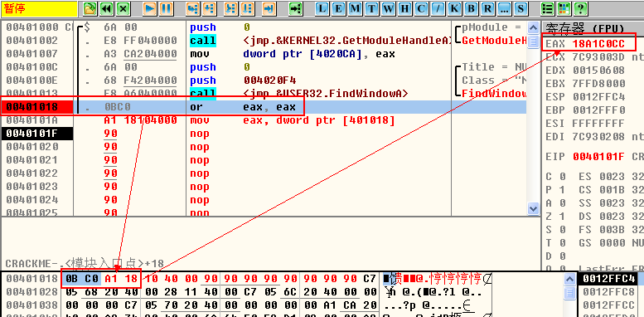Select the nop row at 00401024
Image resolution: width=644 pixels, height=317 pixels.
[x=264, y=200]
